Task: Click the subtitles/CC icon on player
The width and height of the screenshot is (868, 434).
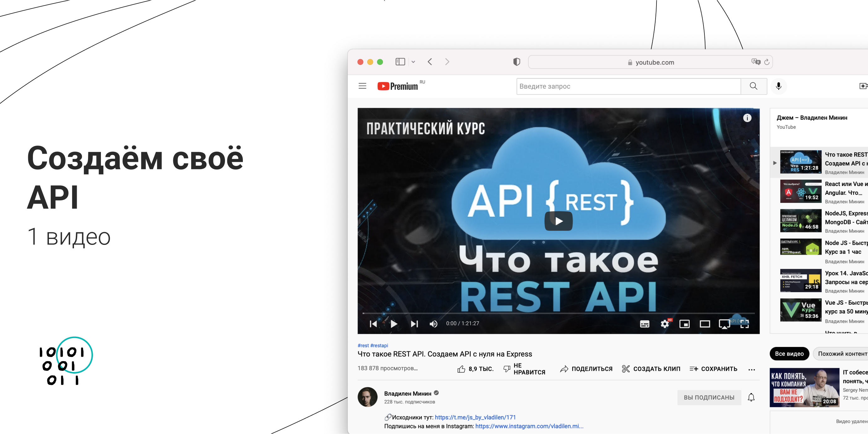Action: click(x=646, y=324)
